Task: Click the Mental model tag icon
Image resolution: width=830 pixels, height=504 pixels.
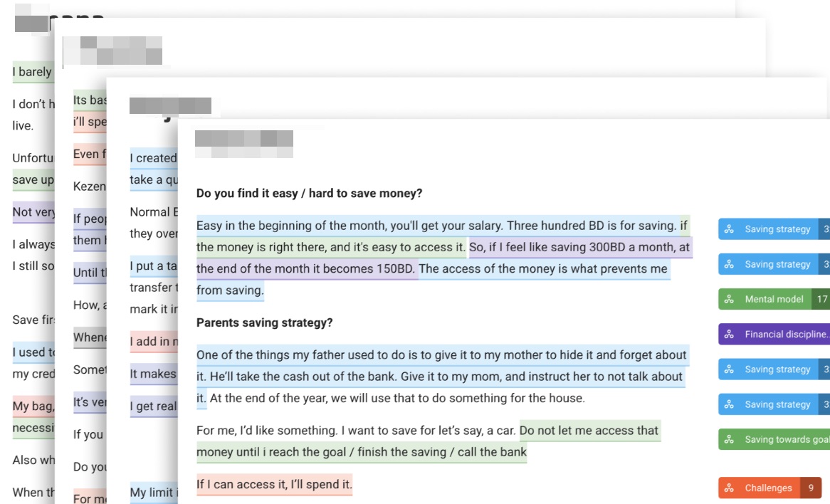Action: (x=729, y=299)
